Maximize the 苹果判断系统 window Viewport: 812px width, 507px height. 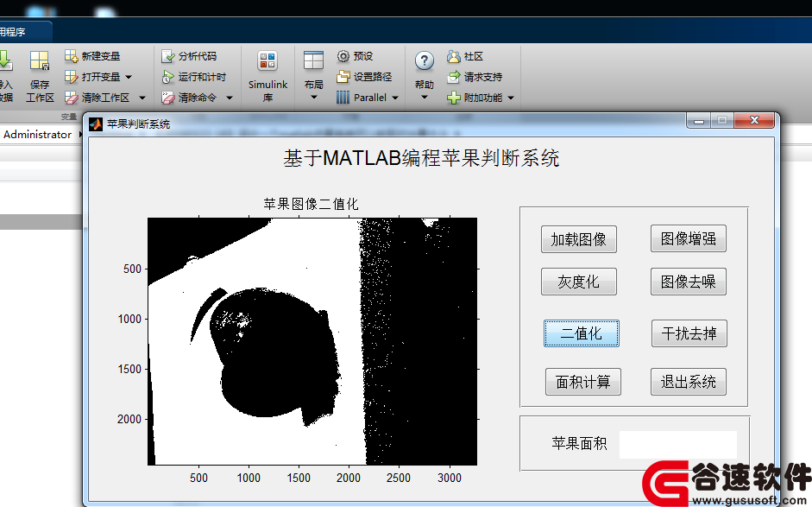[x=722, y=121]
